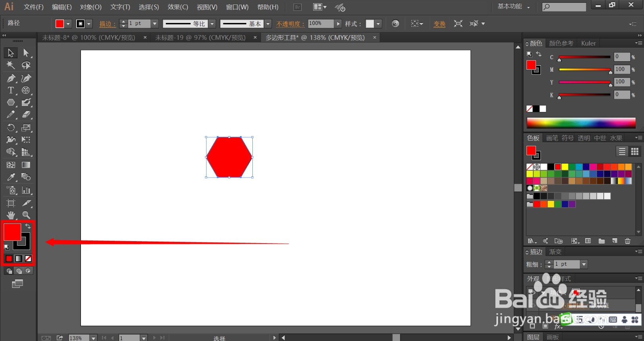Open the 效果(C) menu
Viewport: 644px width, 341px height.
point(178,7)
